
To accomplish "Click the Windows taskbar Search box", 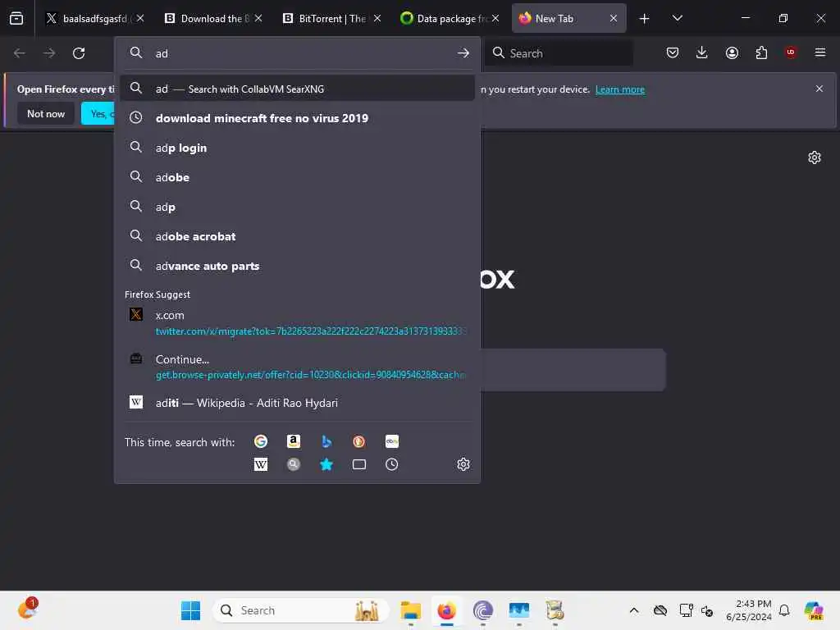I will (300, 610).
